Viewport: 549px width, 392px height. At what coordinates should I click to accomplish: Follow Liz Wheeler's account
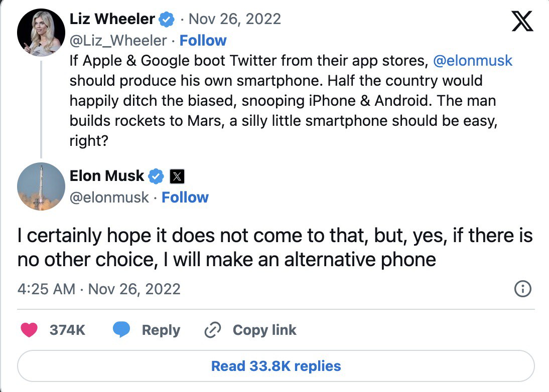203,41
